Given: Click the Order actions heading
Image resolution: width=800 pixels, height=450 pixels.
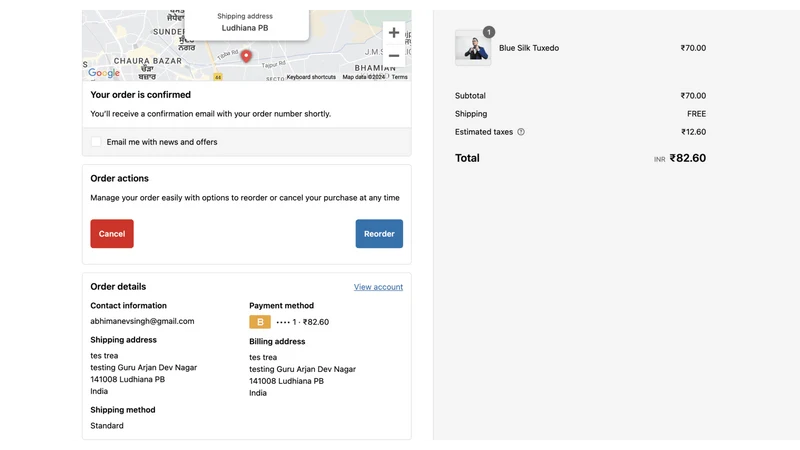Looking at the screenshot, I should coord(119,179).
